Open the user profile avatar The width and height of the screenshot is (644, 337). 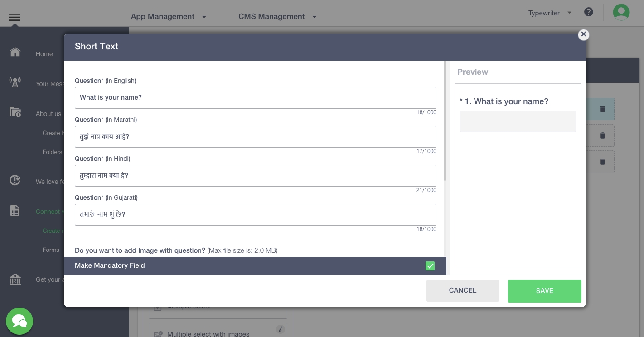[x=621, y=12]
